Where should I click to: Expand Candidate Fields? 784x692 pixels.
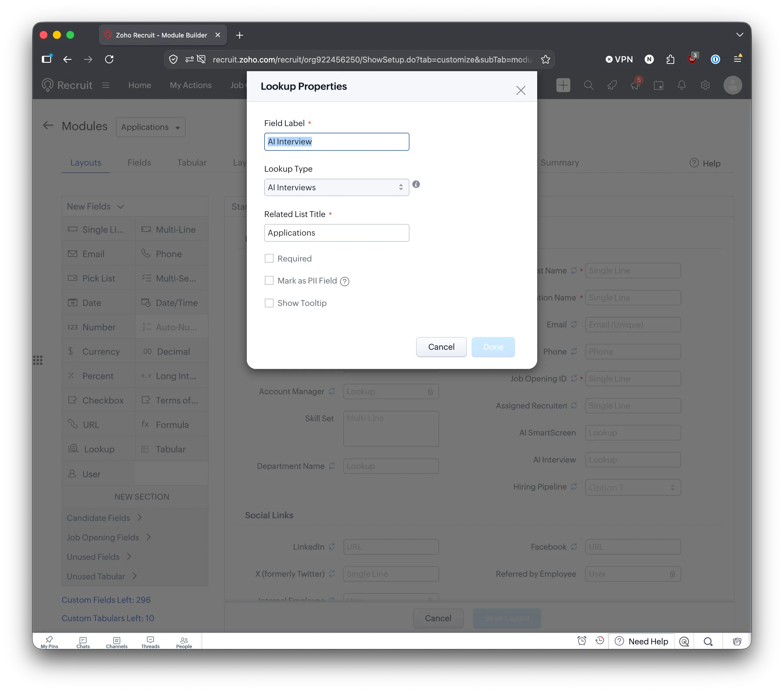(104, 518)
